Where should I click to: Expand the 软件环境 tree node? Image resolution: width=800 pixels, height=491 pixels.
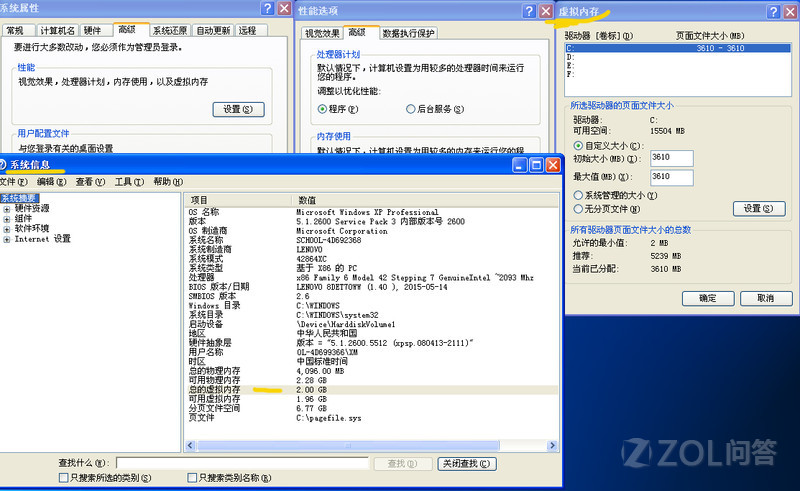tap(7, 229)
